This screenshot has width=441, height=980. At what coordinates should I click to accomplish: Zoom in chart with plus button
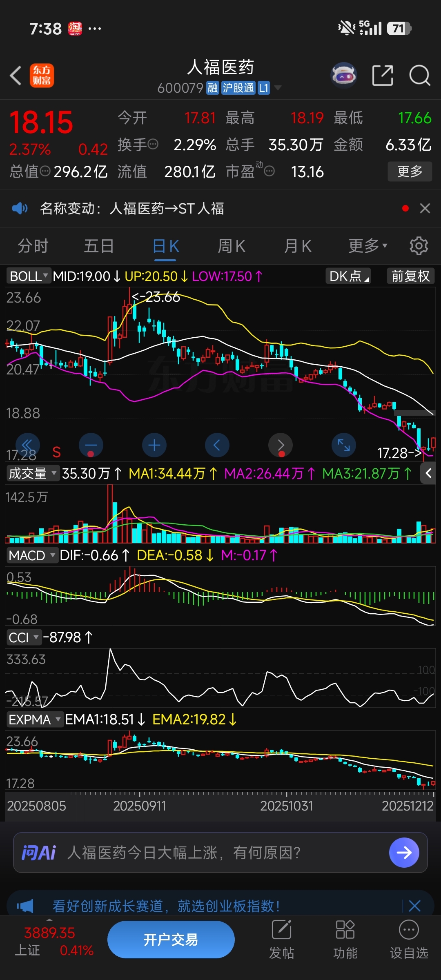pyautogui.click(x=154, y=445)
